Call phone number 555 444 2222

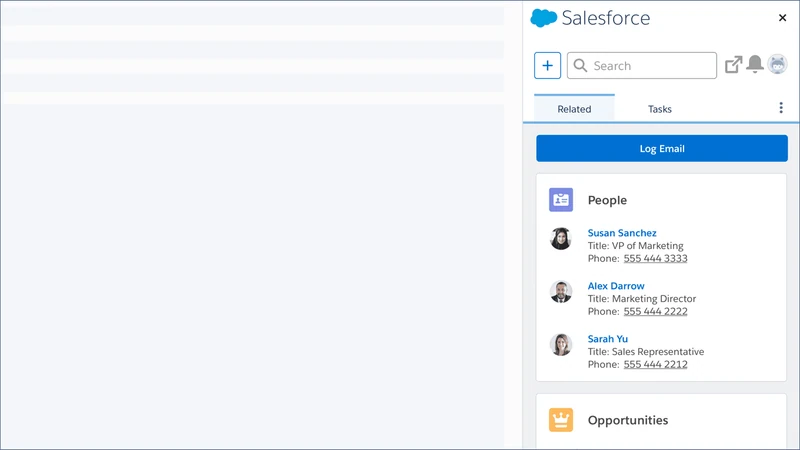pos(655,311)
